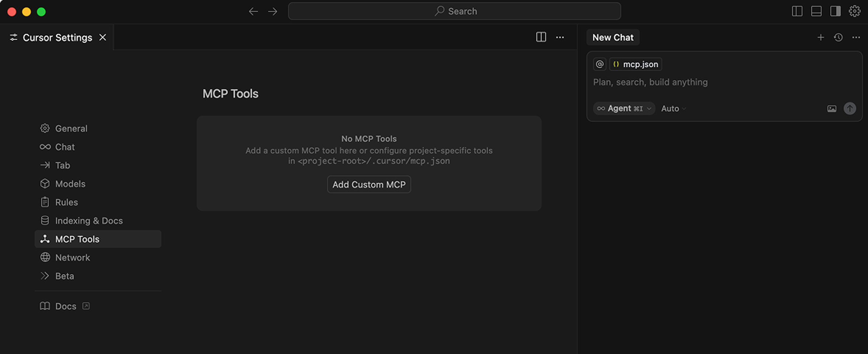This screenshot has width=868, height=354.
Task: Attach an image using the image icon
Action: point(832,108)
